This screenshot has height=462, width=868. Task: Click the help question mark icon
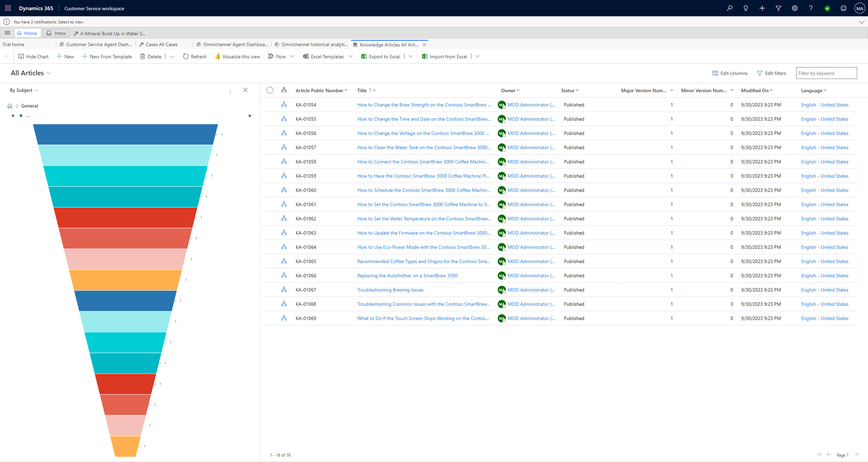click(811, 8)
